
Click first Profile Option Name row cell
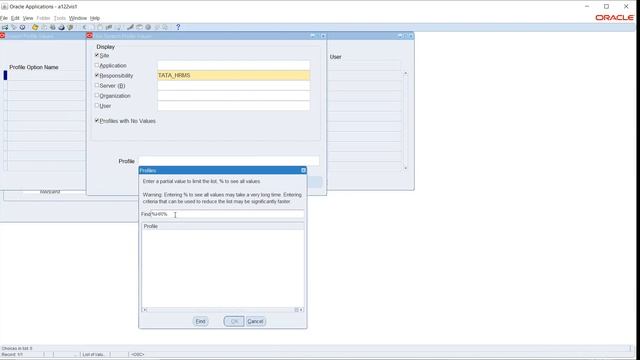[x=47, y=75]
